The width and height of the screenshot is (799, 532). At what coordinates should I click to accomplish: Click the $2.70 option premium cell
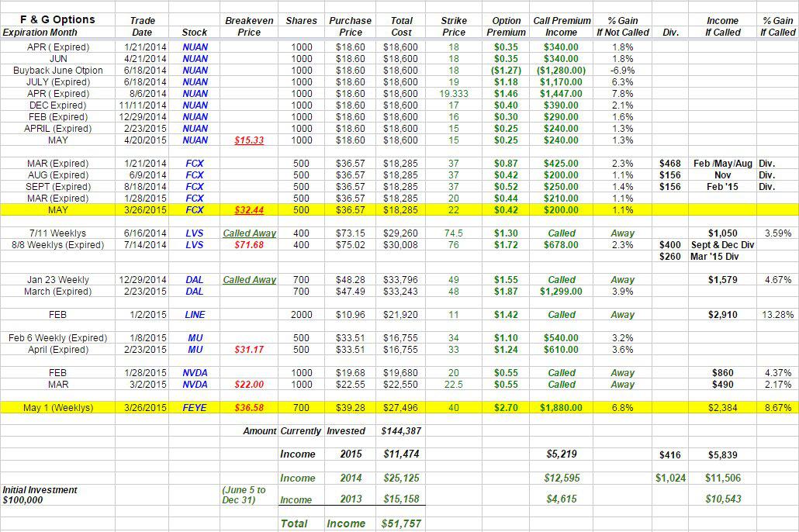tap(506, 408)
